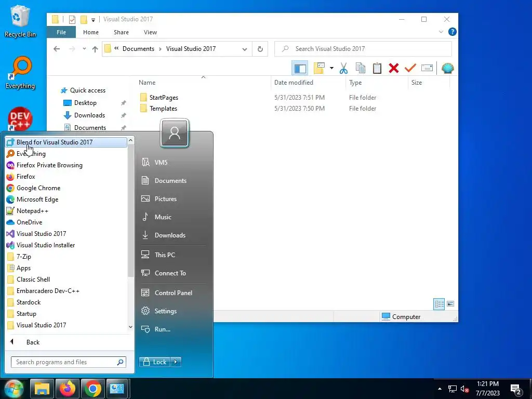Screen dimensions: 532x399
Task: Open the Home ribbon tab
Action: coord(91,32)
